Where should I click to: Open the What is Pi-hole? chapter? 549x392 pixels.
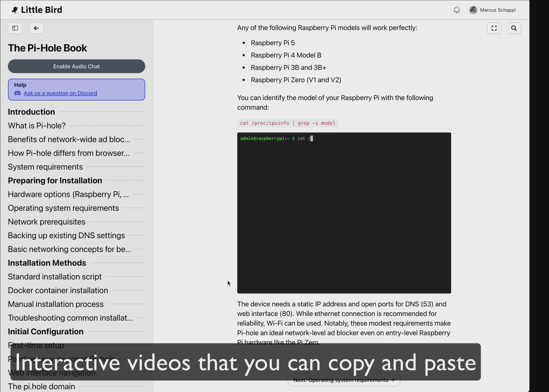tap(37, 126)
